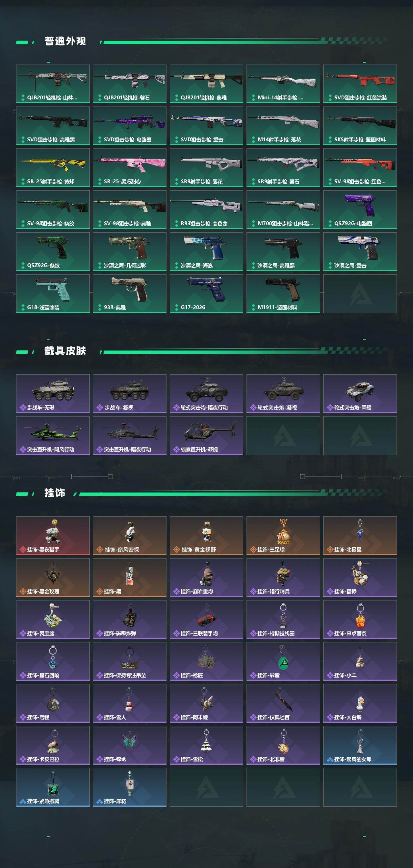Click the green 突击直升机-飓风行动 helicopter skin

pyautogui.click(x=53, y=435)
